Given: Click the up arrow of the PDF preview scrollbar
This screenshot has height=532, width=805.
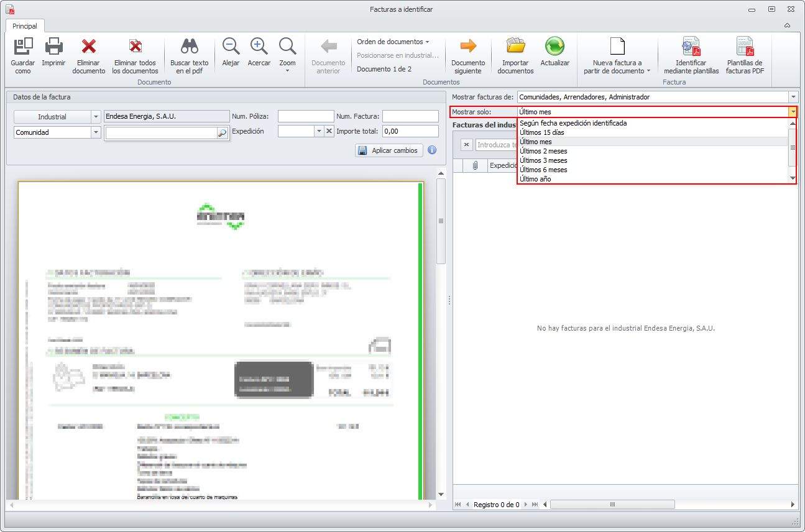Looking at the screenshot, I should 441,173.
